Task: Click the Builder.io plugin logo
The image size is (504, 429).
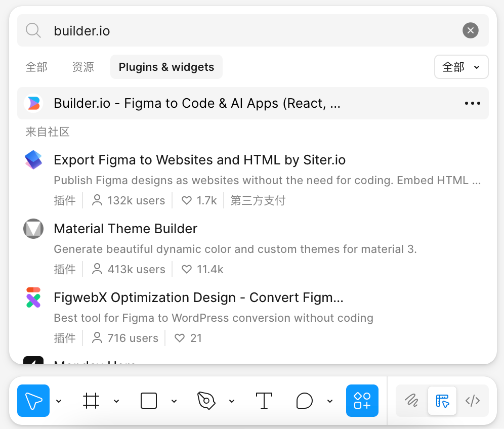Action: click(34, 103)
